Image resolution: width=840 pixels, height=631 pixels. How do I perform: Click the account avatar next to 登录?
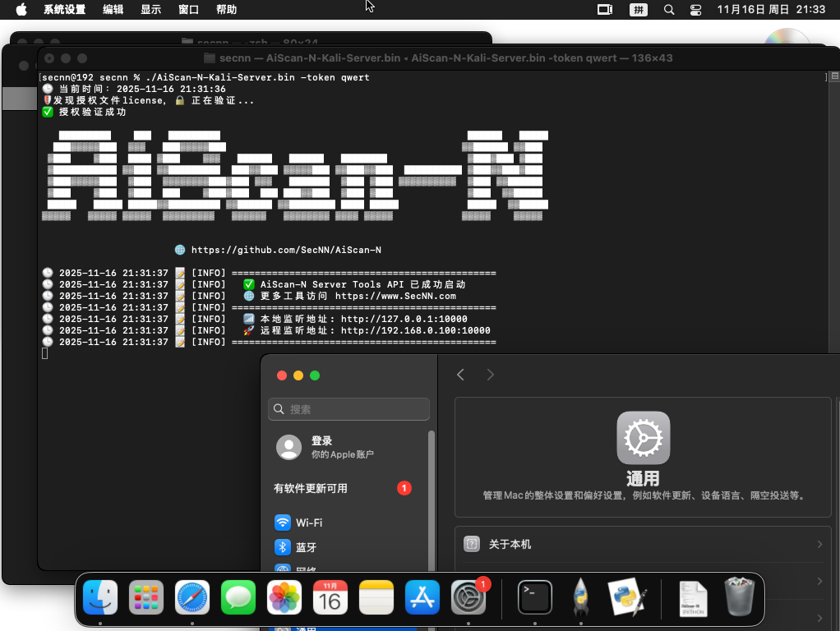(x=288, y=447)
